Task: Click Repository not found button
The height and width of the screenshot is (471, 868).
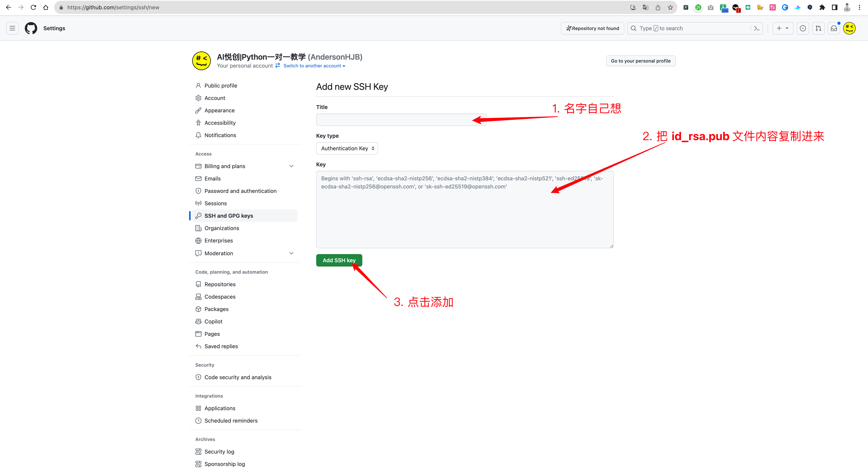Action: click(592, 28)
